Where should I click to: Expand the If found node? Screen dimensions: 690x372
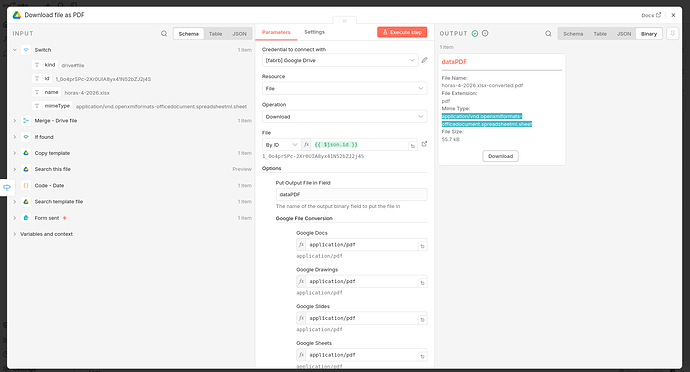click(15, 137)
